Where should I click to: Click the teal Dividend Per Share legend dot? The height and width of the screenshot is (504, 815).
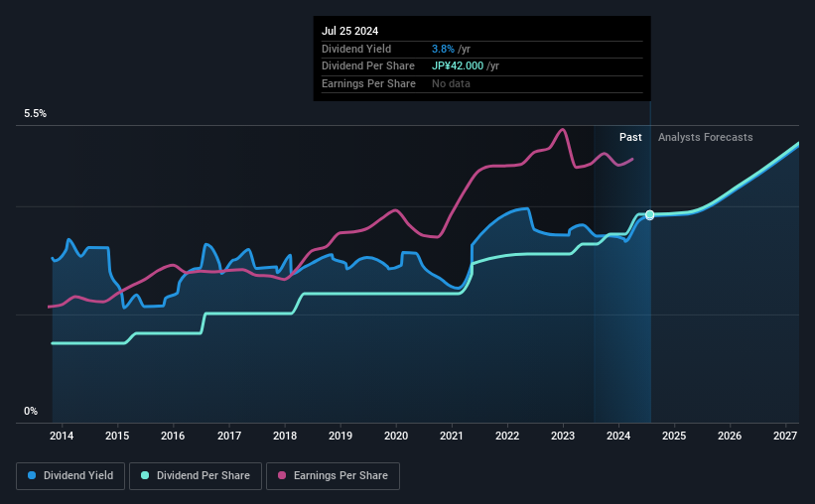coord(145,475)
